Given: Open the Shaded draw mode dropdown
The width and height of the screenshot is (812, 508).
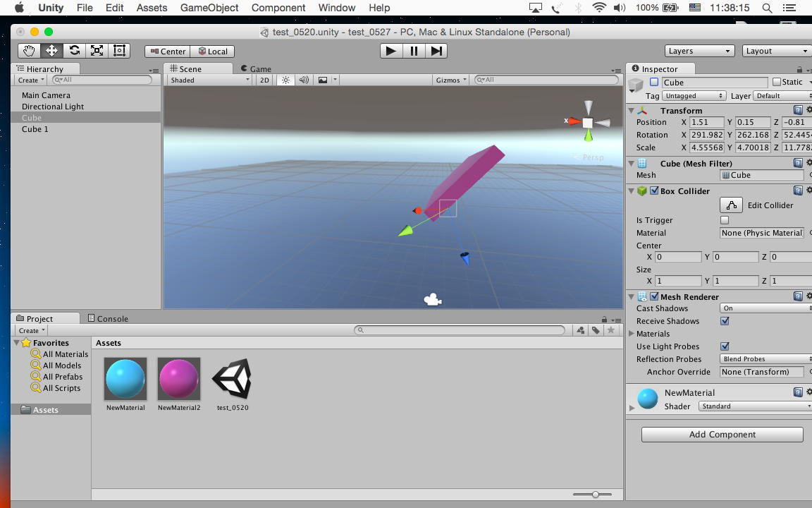Looking at the screenshot, I should (209, 80).
